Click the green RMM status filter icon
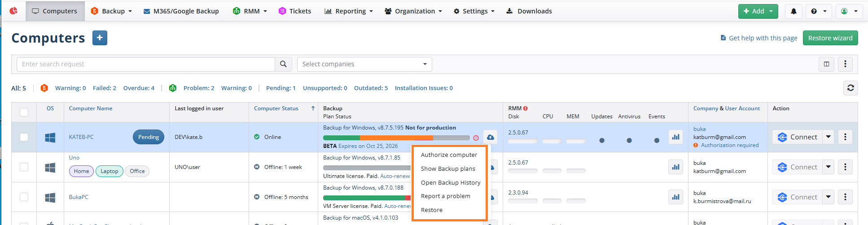 (173, 88)
